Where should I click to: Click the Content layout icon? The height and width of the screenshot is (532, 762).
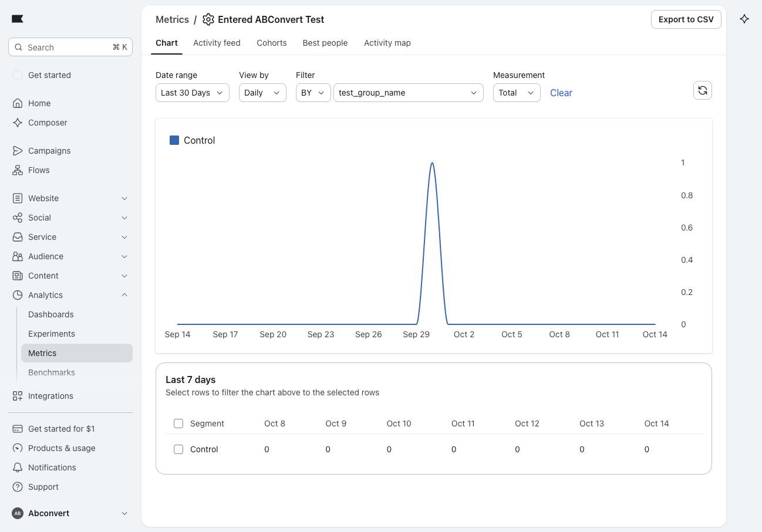tap(18, 276)
